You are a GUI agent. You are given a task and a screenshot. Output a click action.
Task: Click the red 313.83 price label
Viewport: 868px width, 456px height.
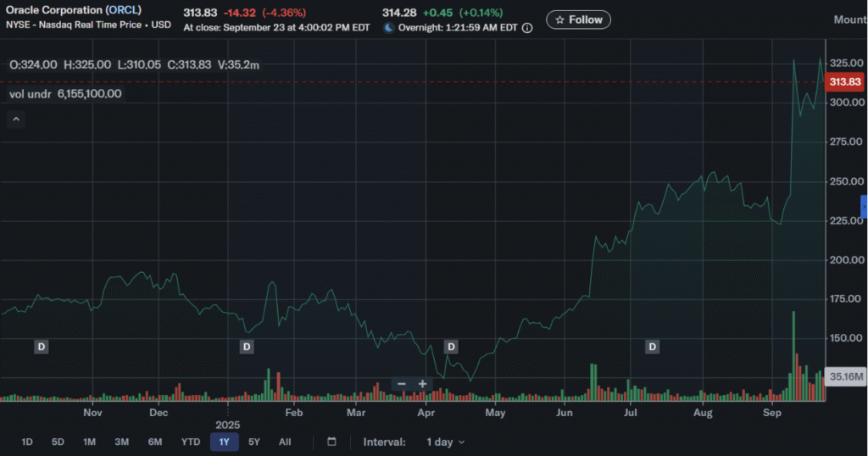845,82
